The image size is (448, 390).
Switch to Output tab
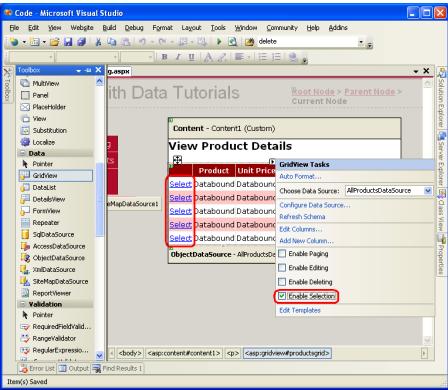pos(73,368)
